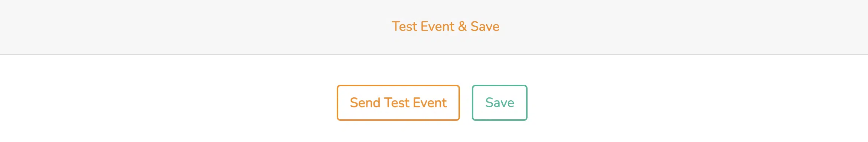Choose Save next to Send Test Event
868x142 pixels.
(499, 103)
